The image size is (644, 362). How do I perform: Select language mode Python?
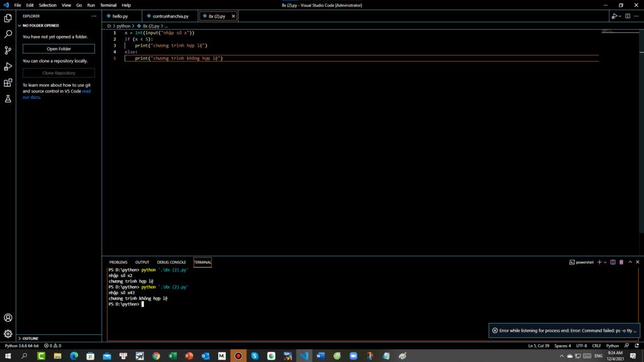pyautogui.click(x=613, y=346)
